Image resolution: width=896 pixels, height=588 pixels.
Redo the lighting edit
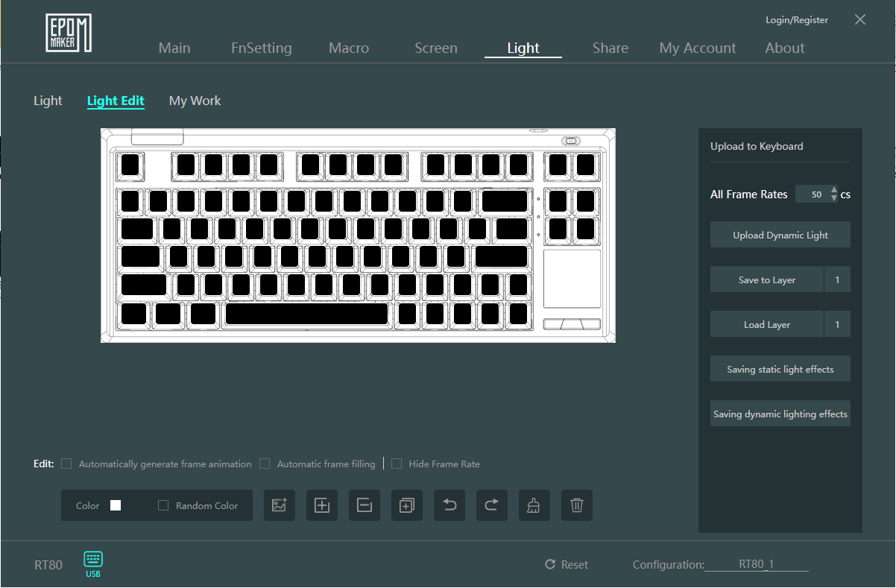pyautogui.click(x=491, y=505)
